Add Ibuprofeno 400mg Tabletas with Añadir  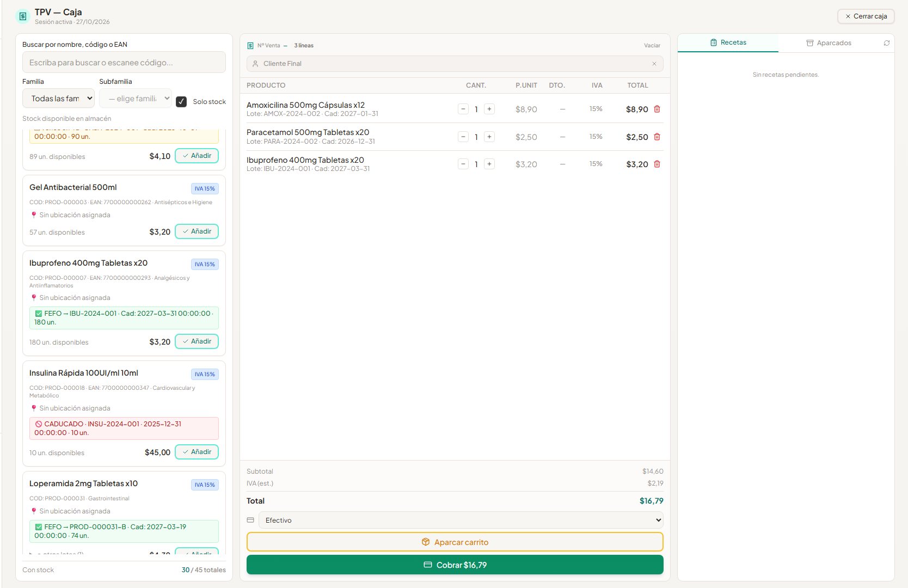pos(197,341)
